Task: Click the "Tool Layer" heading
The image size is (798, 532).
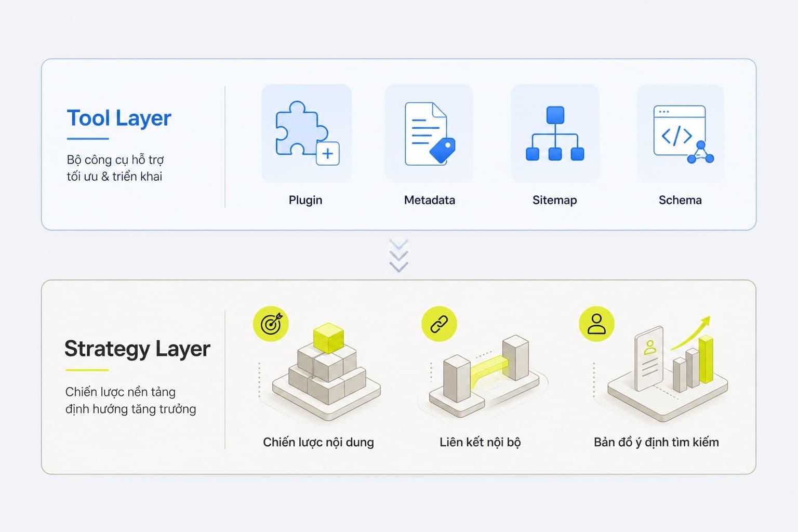Action: (119, 118)
